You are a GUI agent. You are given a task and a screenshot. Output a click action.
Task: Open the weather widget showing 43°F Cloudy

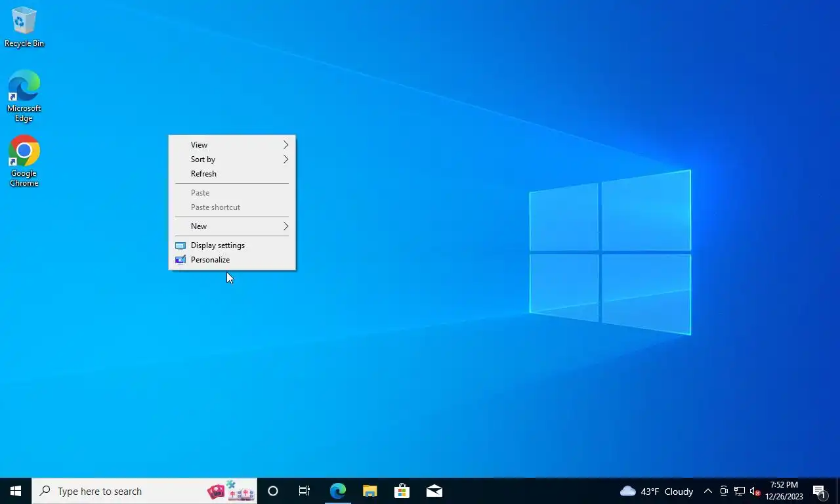656,491
